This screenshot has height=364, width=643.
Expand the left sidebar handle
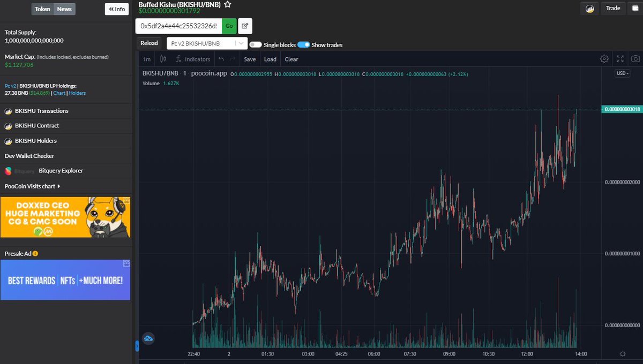137,347
